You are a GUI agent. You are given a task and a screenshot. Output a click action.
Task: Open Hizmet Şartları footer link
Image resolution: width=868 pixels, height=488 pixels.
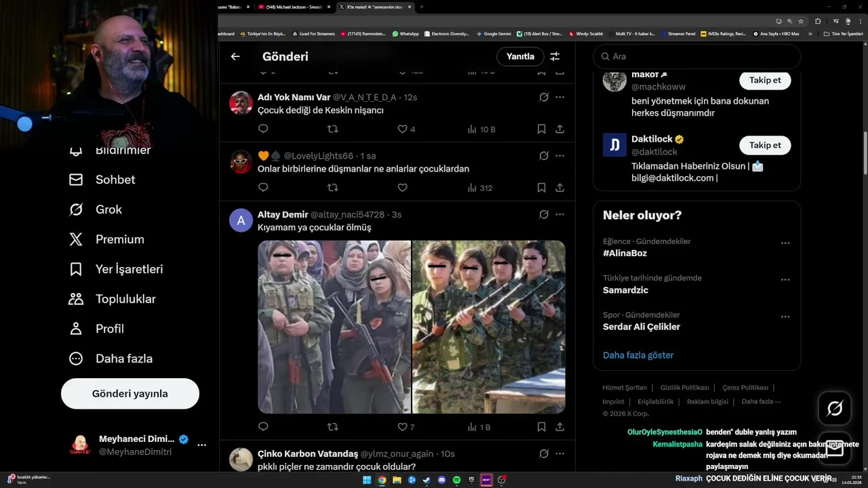[x=625, y=388]
